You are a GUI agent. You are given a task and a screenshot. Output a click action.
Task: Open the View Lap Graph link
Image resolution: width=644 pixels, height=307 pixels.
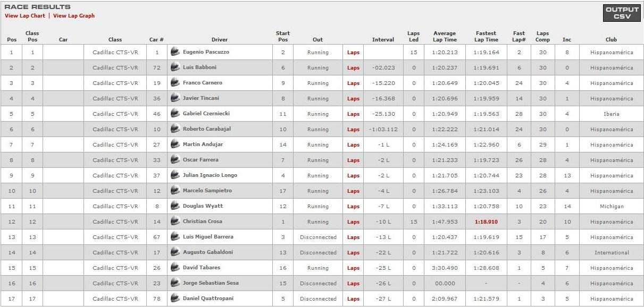74,16
